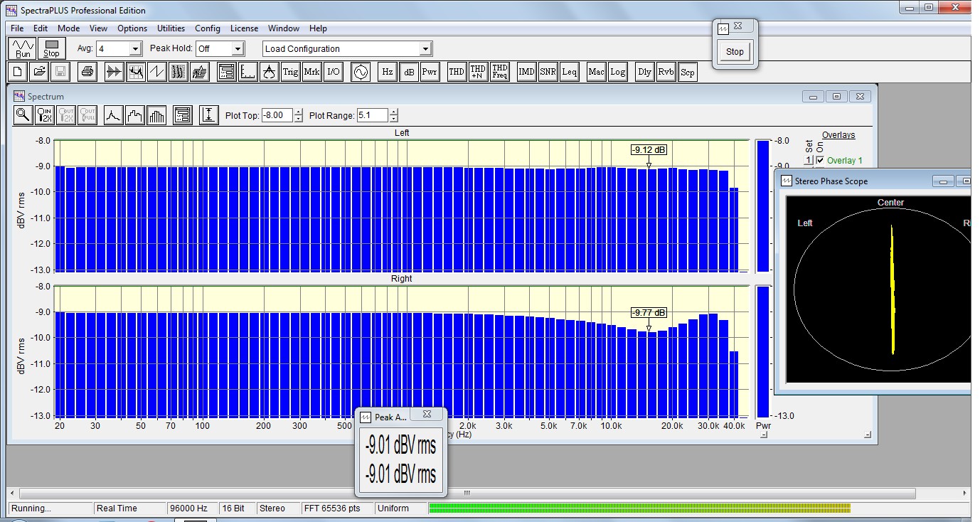This screenshot has height=522, width=980.
Task: Click the print icon in toolbar
Action: click(87, 72)
